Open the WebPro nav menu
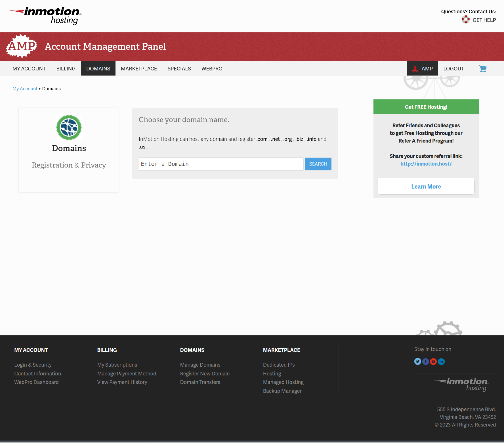This screenshot has height=443, width=504. pyautogui.click(x=212, y=69)
